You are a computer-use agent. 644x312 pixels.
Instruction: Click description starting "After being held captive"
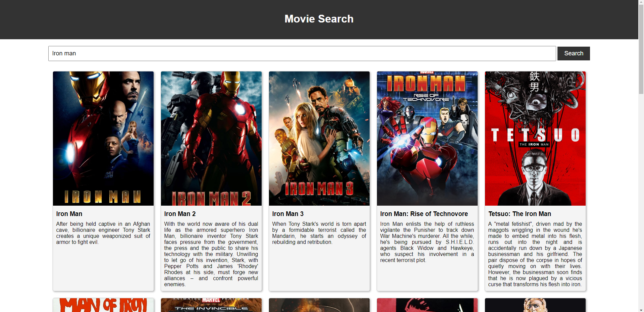point(103,233)
